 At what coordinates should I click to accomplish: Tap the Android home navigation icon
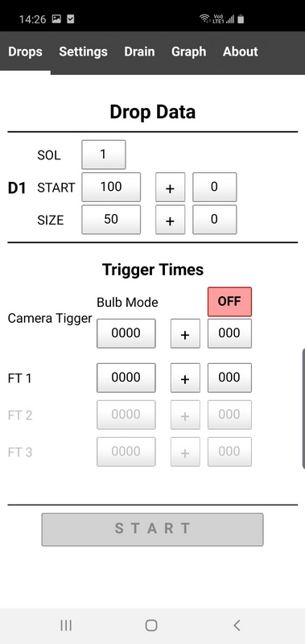click(x=151, y=625)
